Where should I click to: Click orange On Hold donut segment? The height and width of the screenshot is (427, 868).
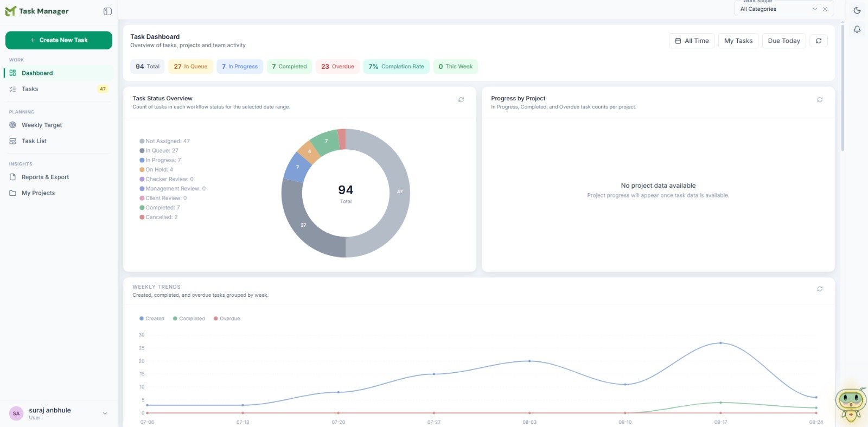309,151
